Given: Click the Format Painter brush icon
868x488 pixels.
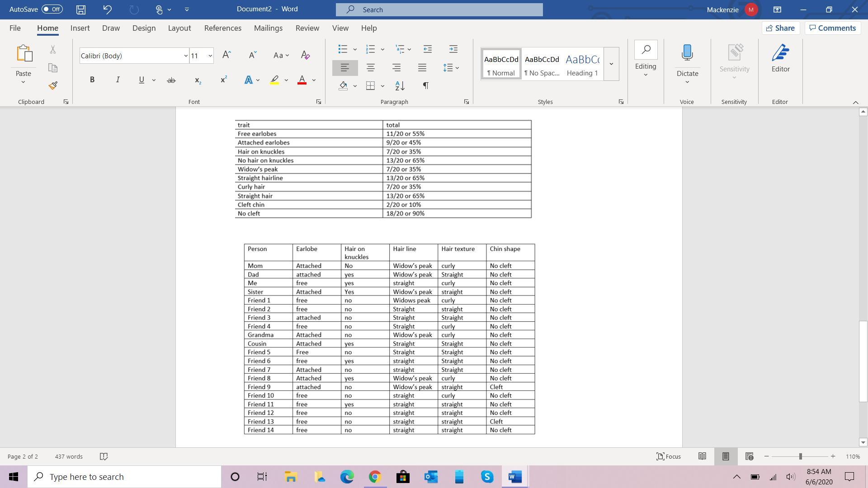Looking at the screenshot, I should click(x=53, y=85).
